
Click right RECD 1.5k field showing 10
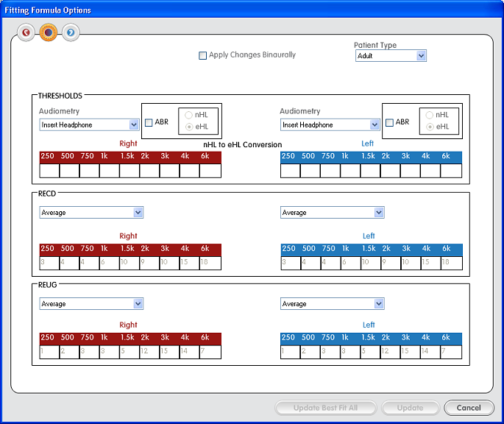(129, 263)
